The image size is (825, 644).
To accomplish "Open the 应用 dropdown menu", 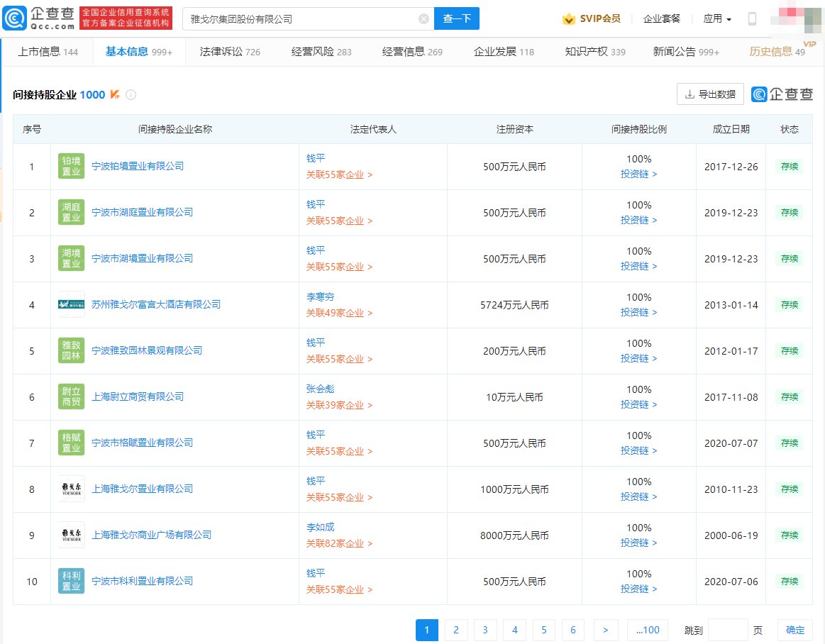I will point(716,18).
